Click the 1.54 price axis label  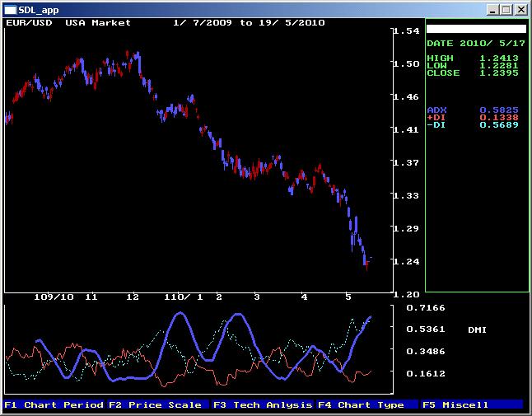click(406, 30)
